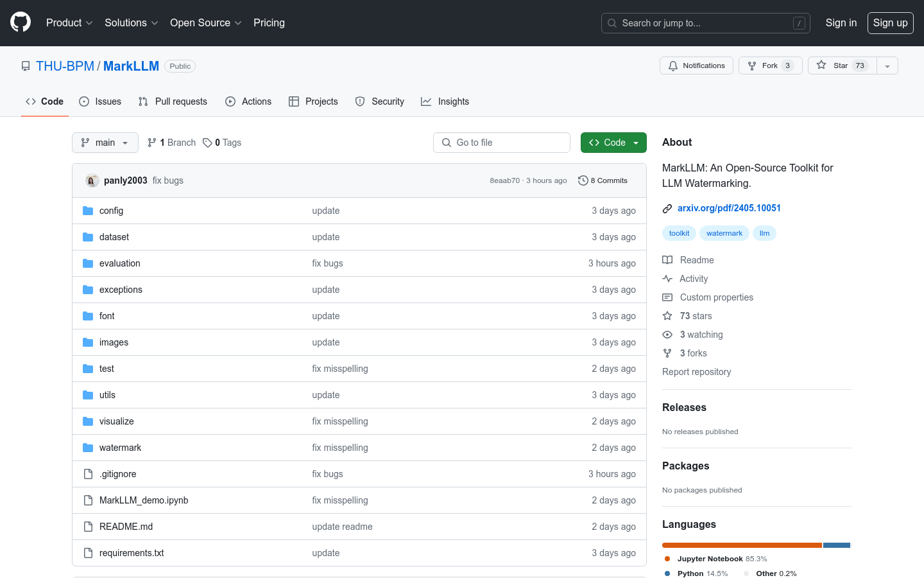
Task: Open the Insights tab
Action: click(x=445, y=101)
